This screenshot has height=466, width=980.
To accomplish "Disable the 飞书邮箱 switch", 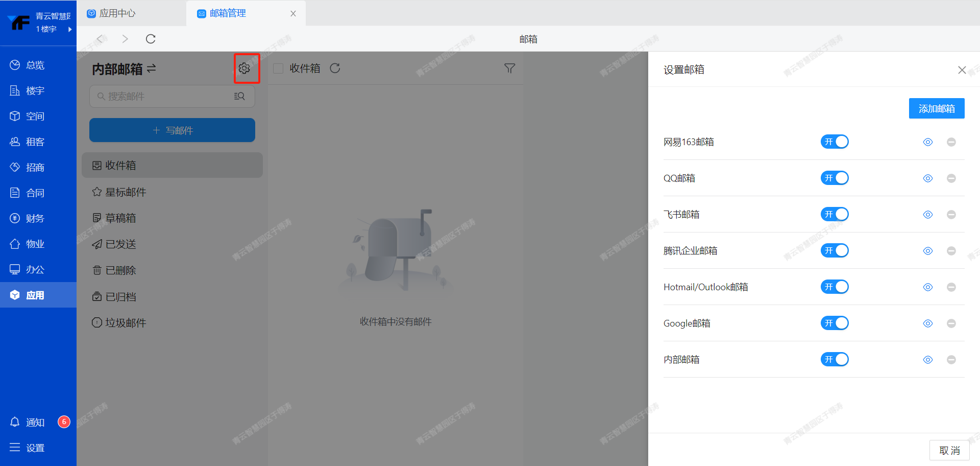I will click(x=835, y=214).
